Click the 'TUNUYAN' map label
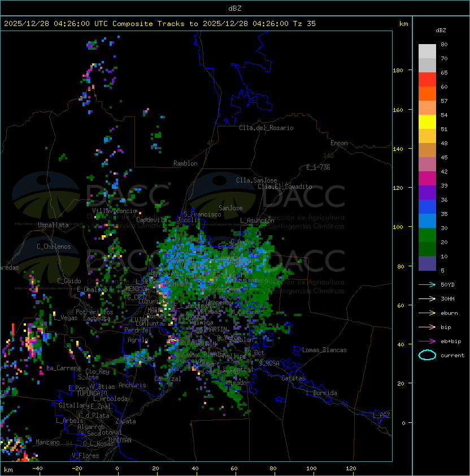Screen dimensions: 470x476 [x=120, y=440]
